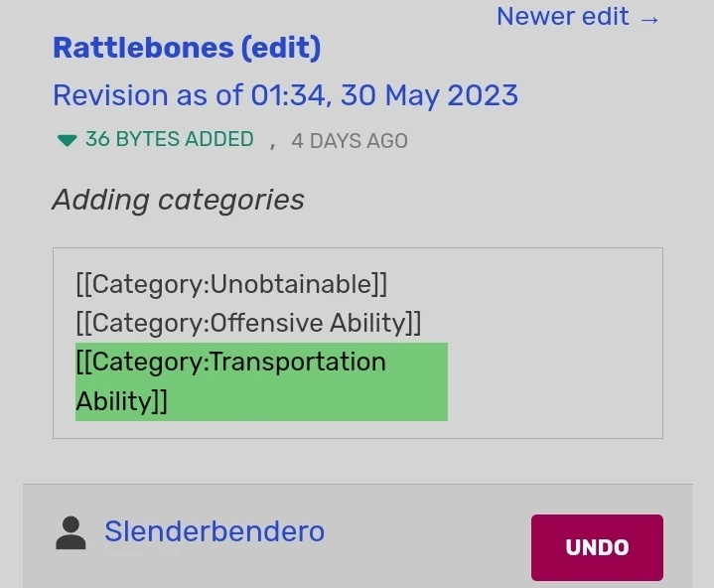Open Revision as of 01:34, 30 May 2023

[x=285, y=95]
